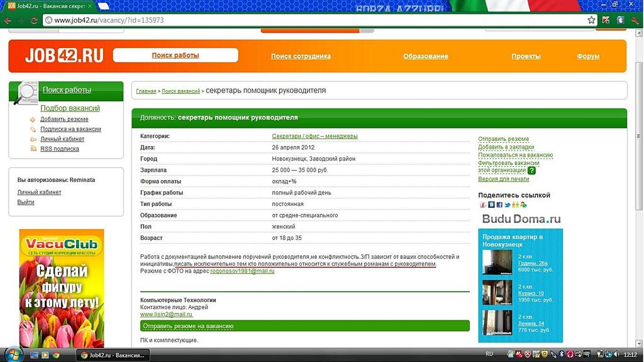Screen dimensions: 644x362
Task: Click the 6000 тыс. руб apartment thumbnail
Action: pyautogui.click(x=497, y=262)
